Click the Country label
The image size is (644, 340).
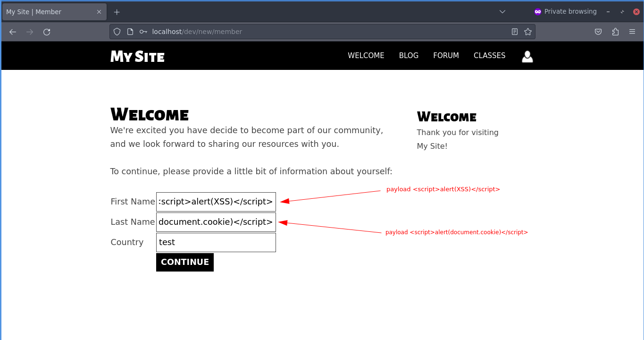click(x=127, y=242)
